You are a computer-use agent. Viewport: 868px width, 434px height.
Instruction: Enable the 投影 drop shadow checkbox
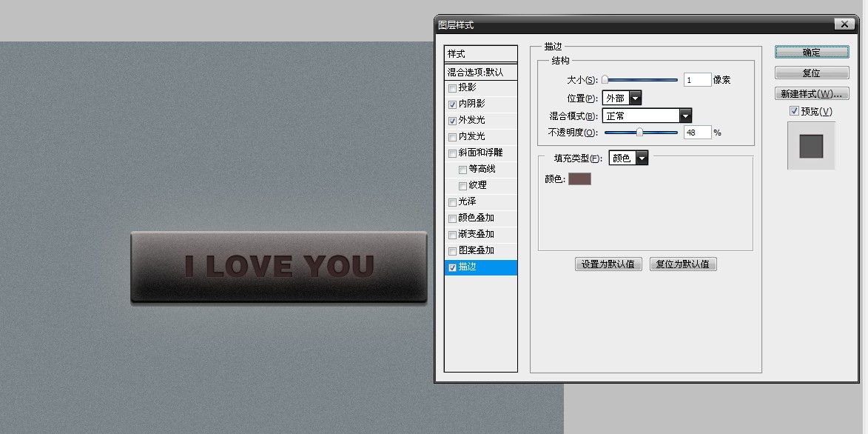pyautogui.click(x=453, y=88)
